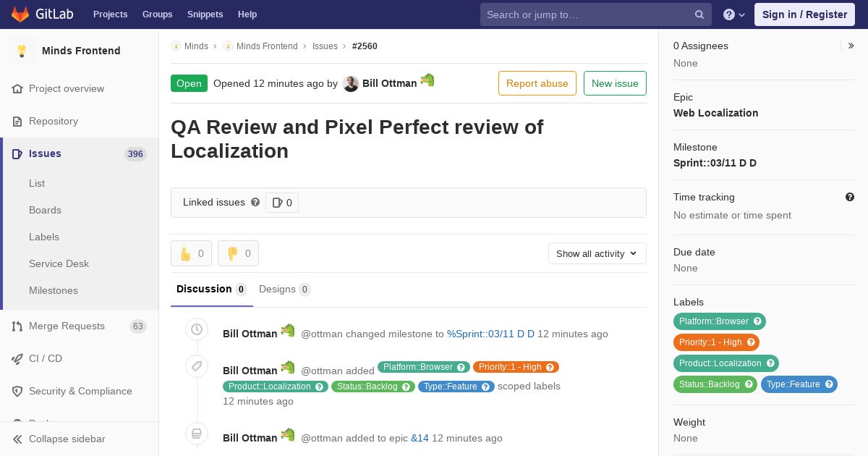Open the Projects header menu
868x456 pixels.
[110, 14]
